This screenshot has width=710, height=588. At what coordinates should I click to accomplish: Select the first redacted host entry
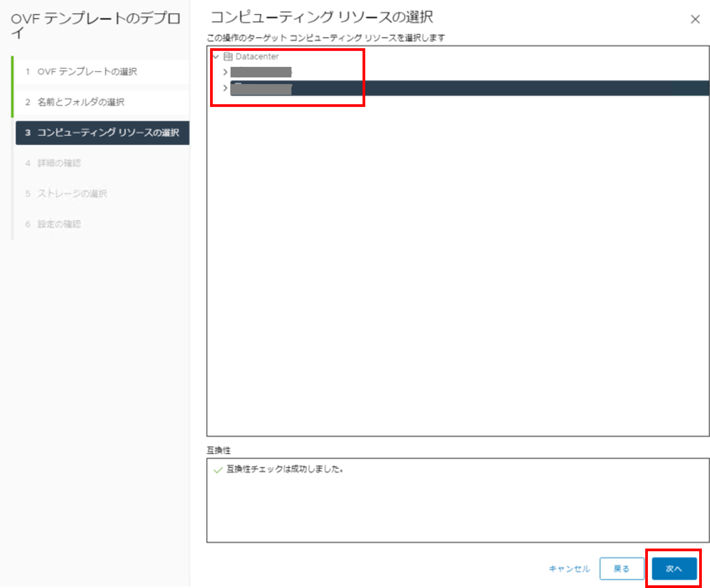[x=261, y=72]
